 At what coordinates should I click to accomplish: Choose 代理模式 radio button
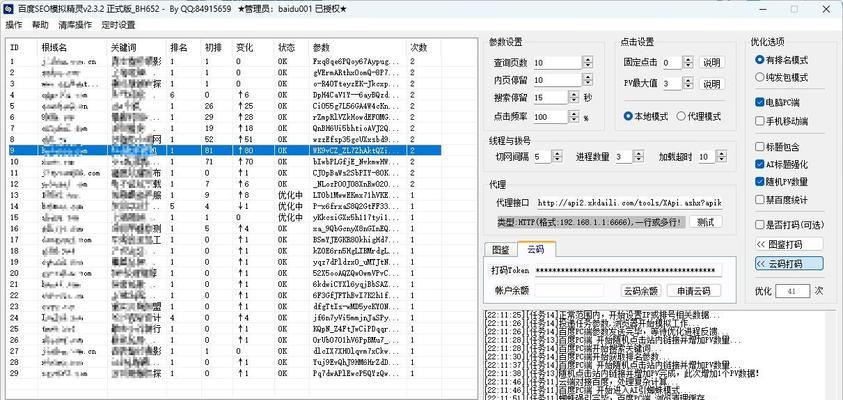click(698, 116)
